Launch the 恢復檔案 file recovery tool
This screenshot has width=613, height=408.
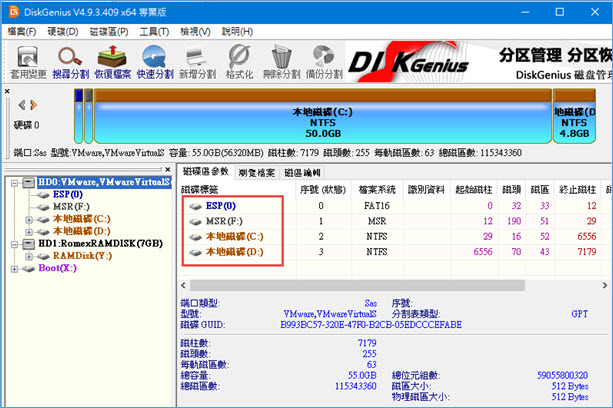(x=113, y=63)
